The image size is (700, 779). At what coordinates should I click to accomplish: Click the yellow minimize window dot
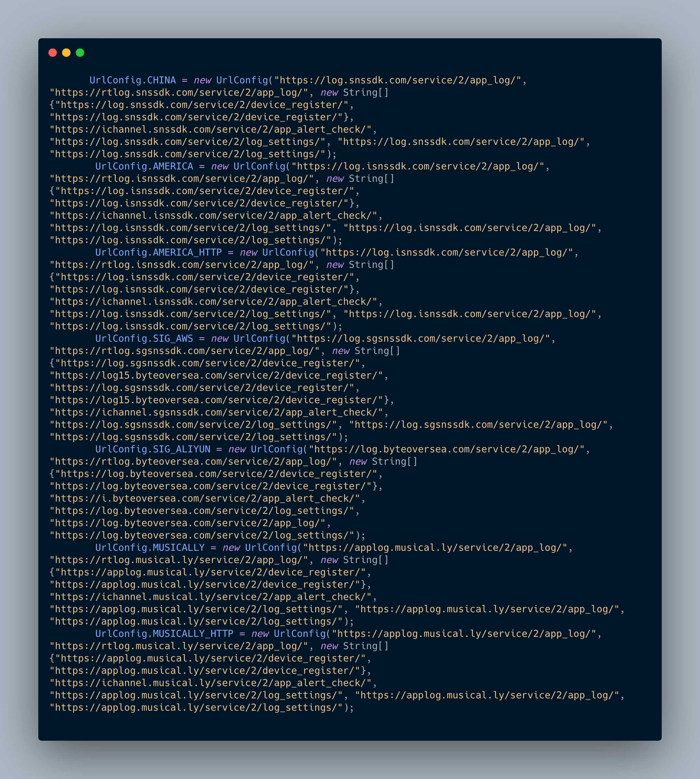(66, 53)
